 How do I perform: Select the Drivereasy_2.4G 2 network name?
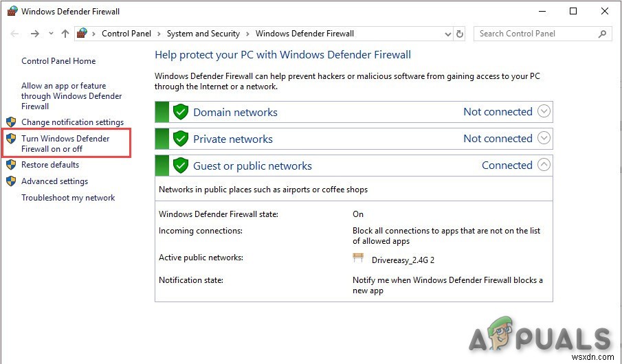pyautogui.click(x=403, y=260)
